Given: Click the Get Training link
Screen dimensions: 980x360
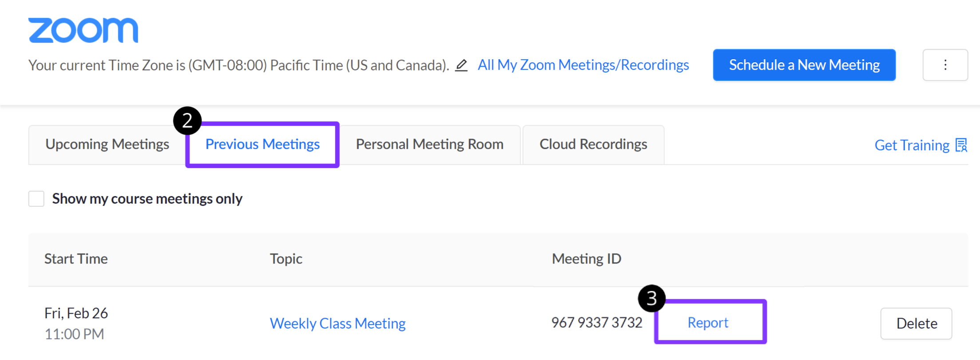Looking at the screenshot, I should [x=912, y=145].
